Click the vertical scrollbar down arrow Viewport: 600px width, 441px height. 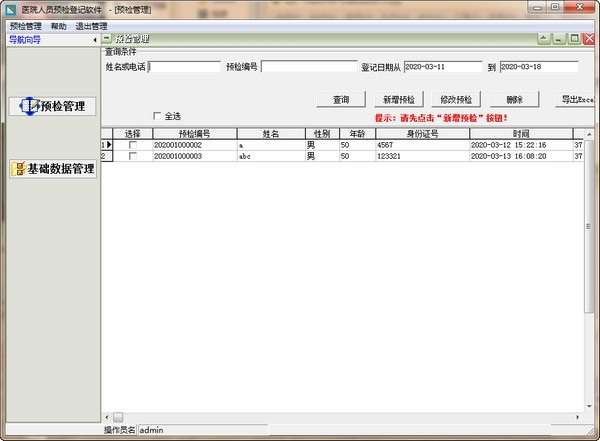[589, 406]
